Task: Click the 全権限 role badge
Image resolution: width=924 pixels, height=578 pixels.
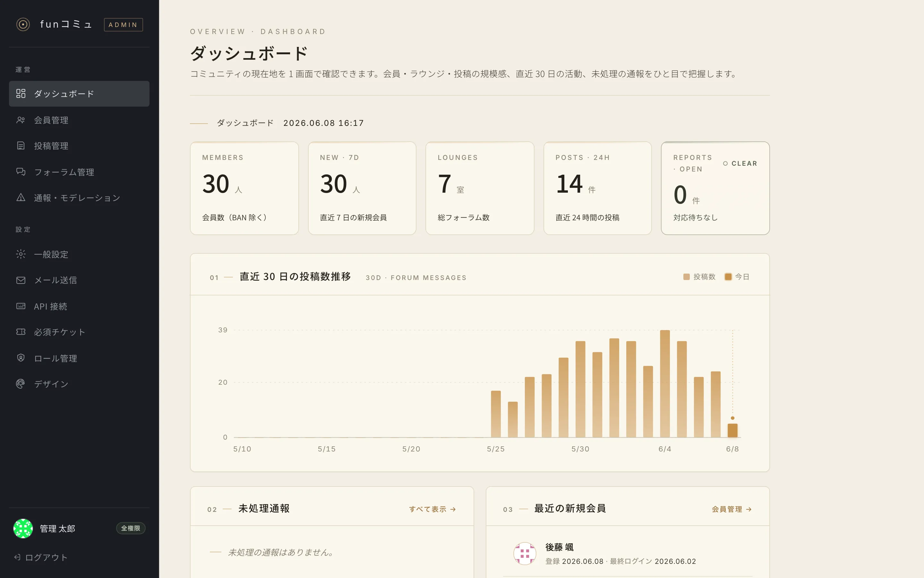Action: point(131,528)
